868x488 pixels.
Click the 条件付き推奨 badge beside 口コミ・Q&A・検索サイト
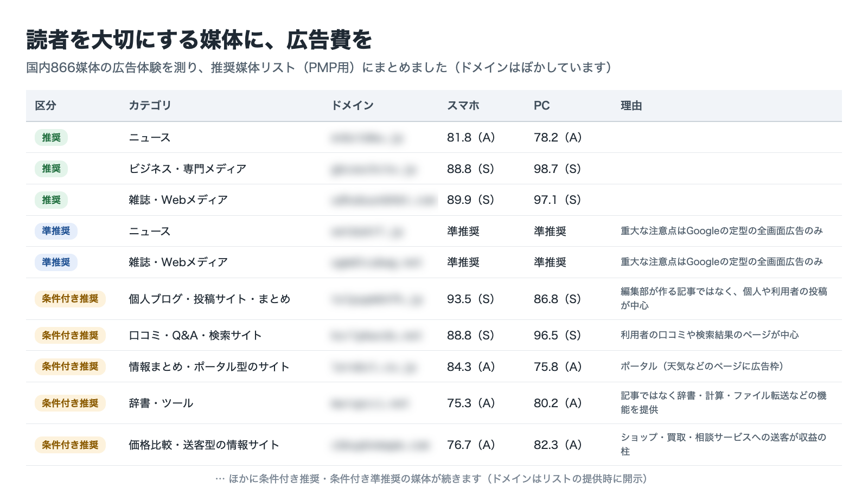click(x=71, y=336)
